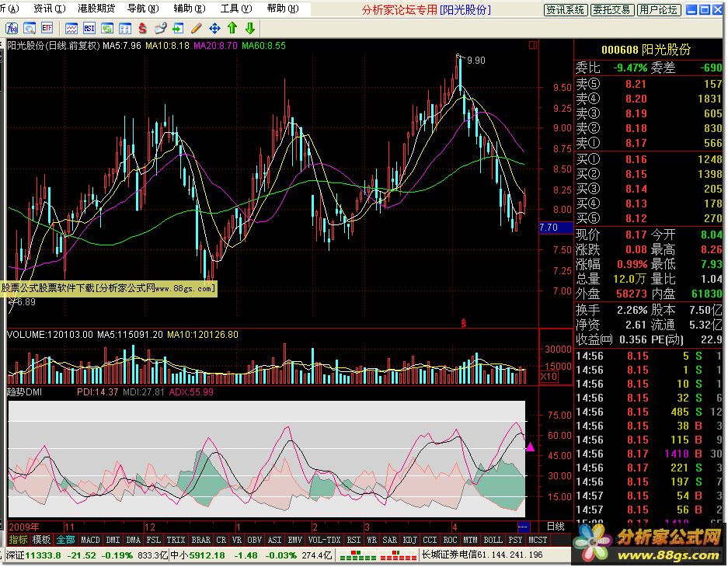Click stock title 000608 阳光股份
728x567 pixels.
click(646, 50)
